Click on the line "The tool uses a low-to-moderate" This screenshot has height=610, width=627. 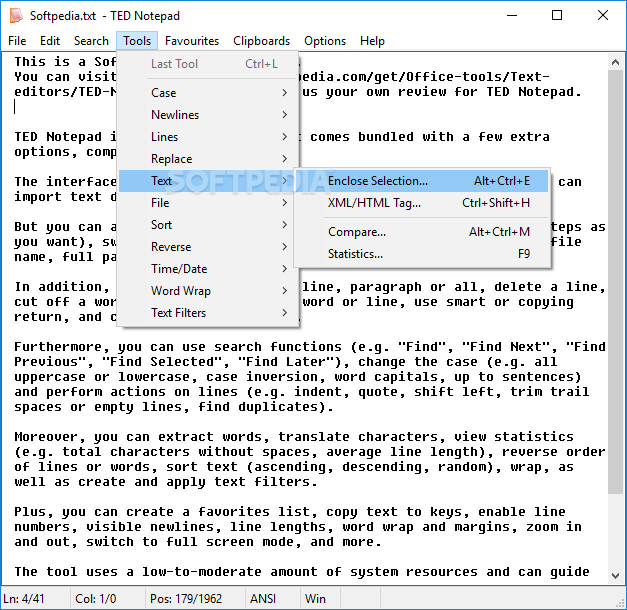(302, 572)
